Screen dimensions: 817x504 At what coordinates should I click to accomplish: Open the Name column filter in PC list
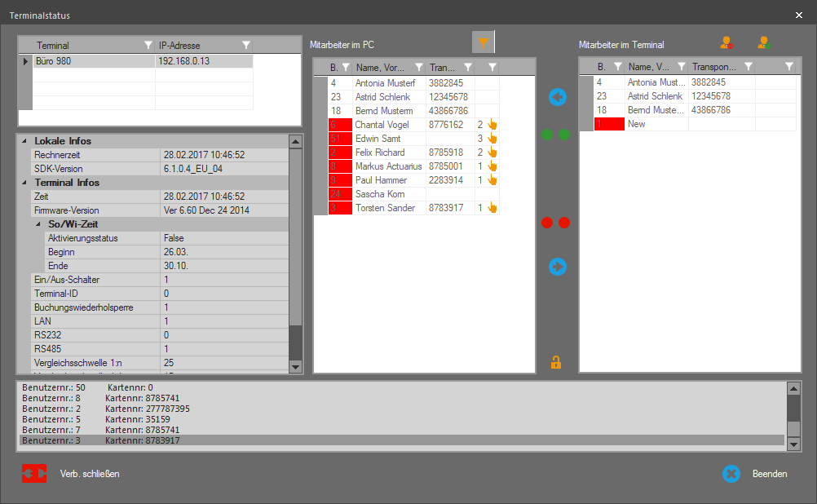point(418,67)
